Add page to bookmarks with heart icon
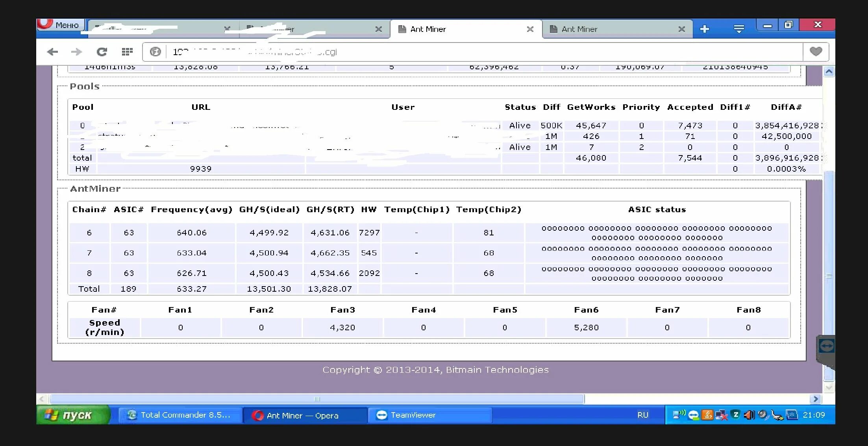This screenshot has width=868, height=446. point(816,52)
